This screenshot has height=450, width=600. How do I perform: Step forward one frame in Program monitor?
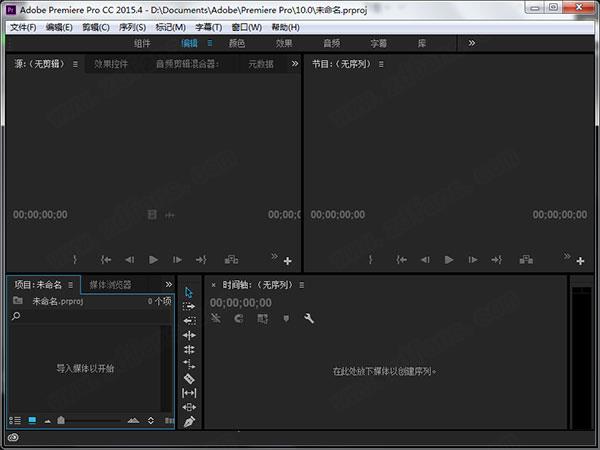pyautogui.click(x=473, y=260)
